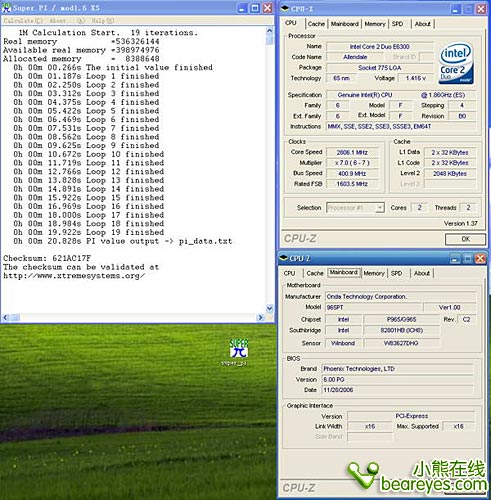491x500 pixels.
Task: Click the Winbond sensor field
Action: (343, 343)
